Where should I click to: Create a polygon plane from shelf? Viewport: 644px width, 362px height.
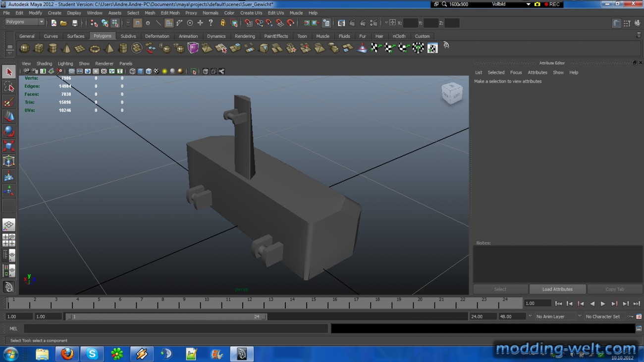80,48
